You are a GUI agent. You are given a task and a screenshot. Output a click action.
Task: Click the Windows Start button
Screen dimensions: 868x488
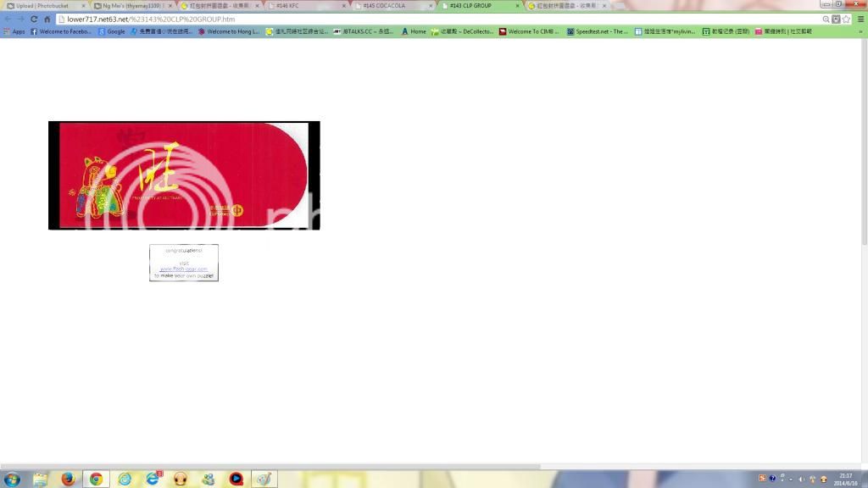click(12, 479)
